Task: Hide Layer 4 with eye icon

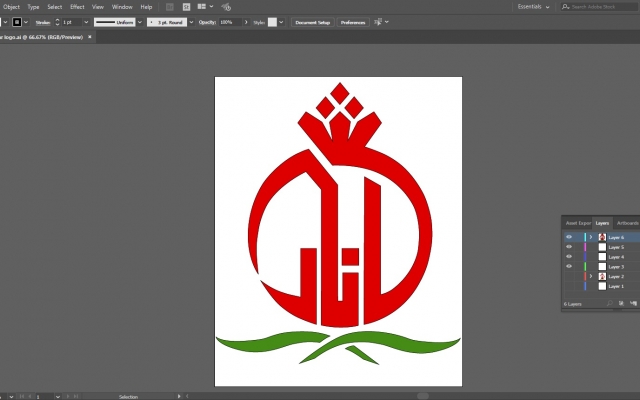Action: 569,256
